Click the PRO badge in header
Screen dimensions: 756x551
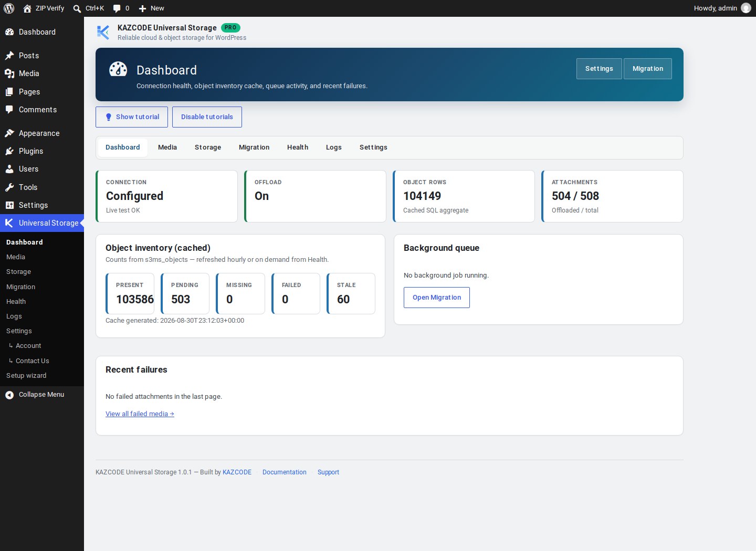[230, 27]
